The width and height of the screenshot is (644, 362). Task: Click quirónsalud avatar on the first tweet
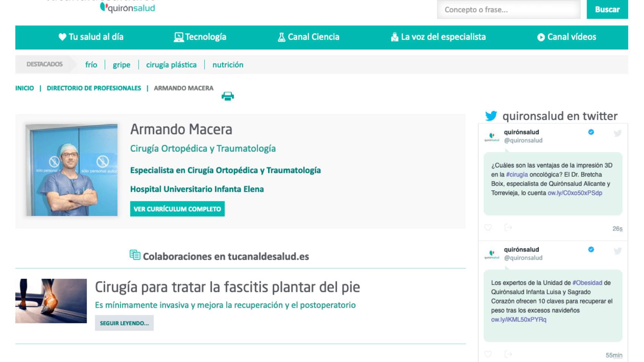(492, 137)
